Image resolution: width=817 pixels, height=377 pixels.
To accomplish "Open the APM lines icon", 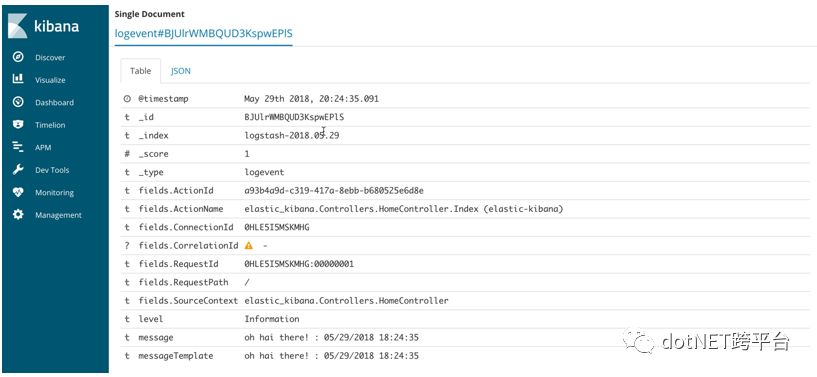I will (x=18, y=147).
